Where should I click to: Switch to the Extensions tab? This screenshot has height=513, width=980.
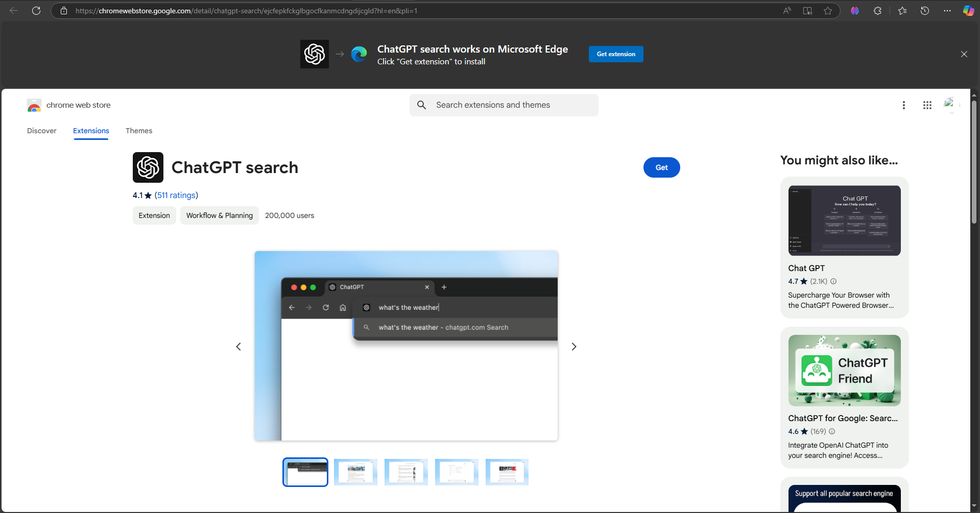[91, 131]
